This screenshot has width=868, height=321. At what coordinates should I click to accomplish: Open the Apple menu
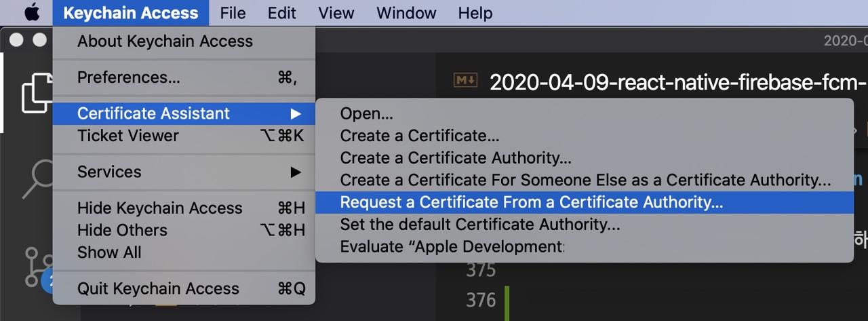point(32,13)
